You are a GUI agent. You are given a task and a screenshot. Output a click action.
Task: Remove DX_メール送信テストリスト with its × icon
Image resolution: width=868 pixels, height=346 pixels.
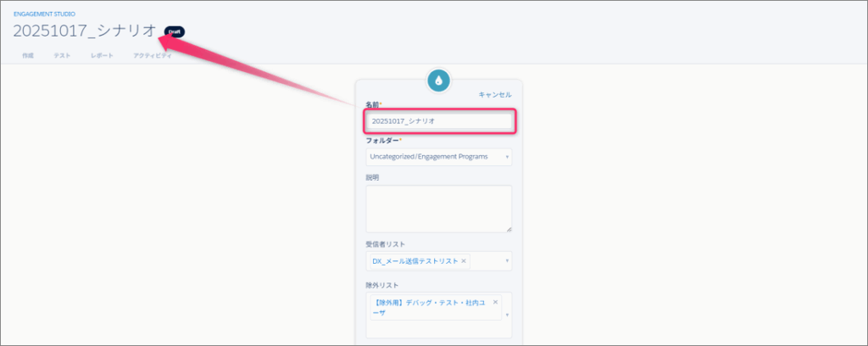pos(464,261)
